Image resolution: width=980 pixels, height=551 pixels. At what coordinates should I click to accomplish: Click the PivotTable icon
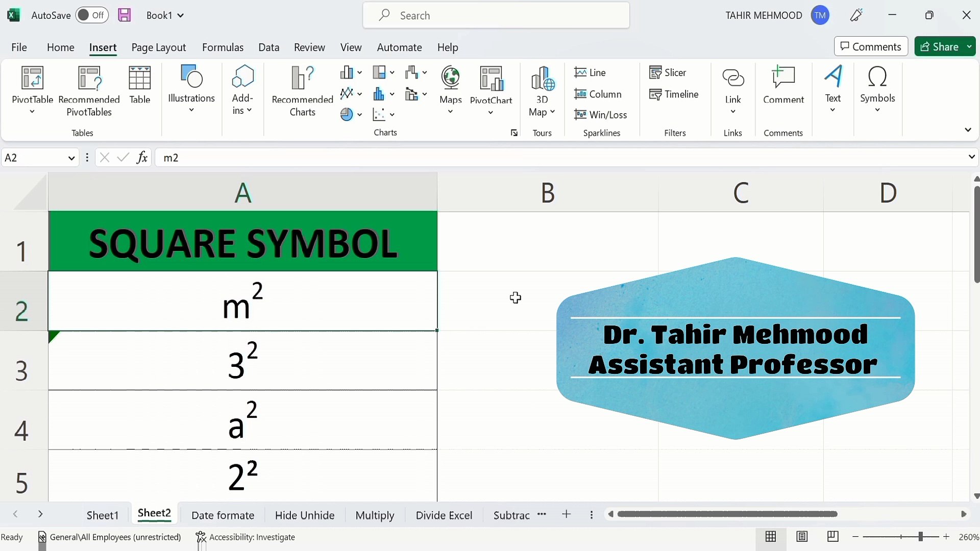coord(32,79)
